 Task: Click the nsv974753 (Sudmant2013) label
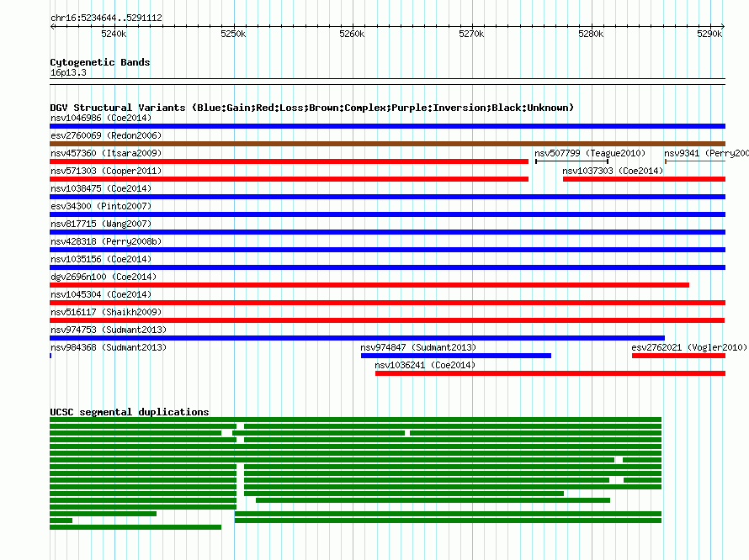click(x=109, y=330)
